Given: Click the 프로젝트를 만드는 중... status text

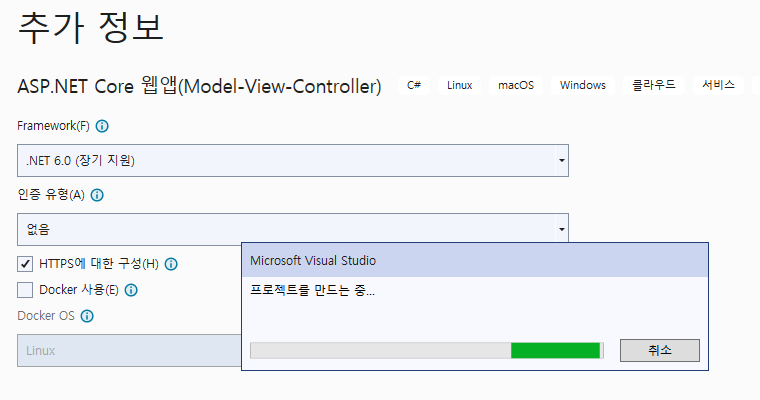Looking at the screenshot, I should pos(312,290).
